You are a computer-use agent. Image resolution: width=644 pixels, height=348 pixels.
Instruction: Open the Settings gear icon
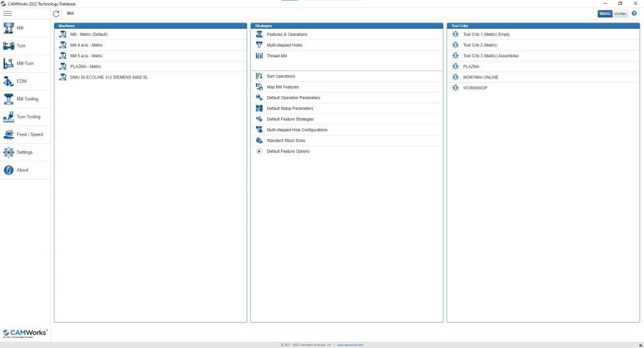tap(9, 152)
